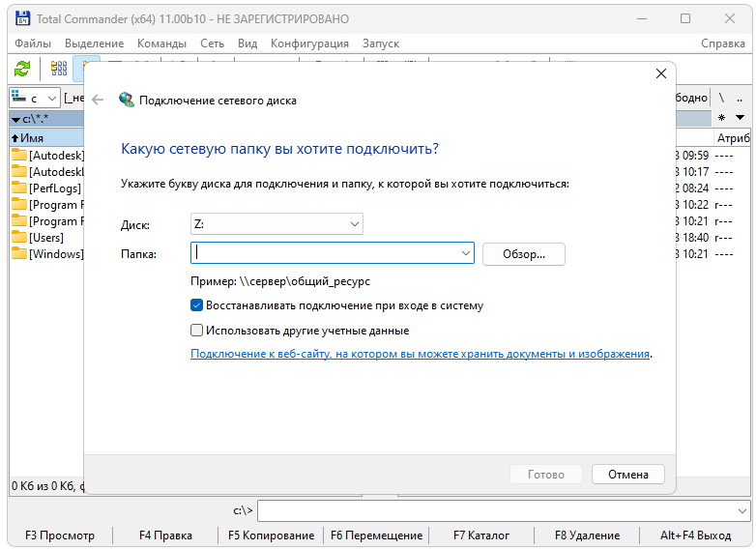The width and height of the screenshot is (756, 550).
Task: Close the network drive dialog with X
Action: [x=661, y=73]
